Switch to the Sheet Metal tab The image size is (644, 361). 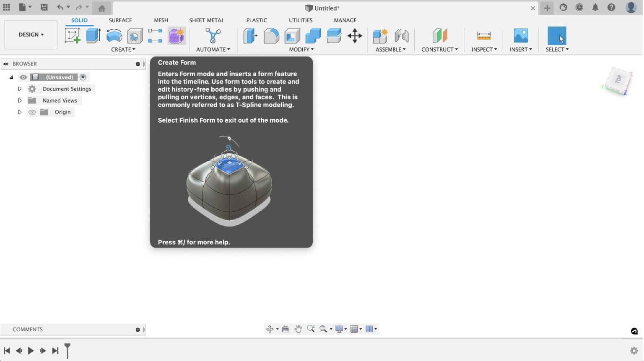coord(207,20)
